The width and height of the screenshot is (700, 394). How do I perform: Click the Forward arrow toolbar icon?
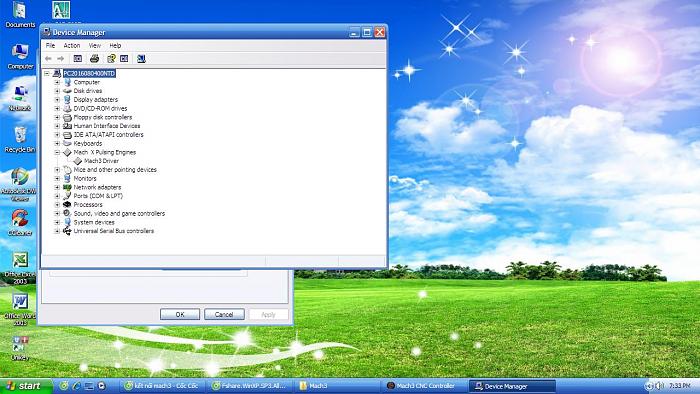(61, 58)
